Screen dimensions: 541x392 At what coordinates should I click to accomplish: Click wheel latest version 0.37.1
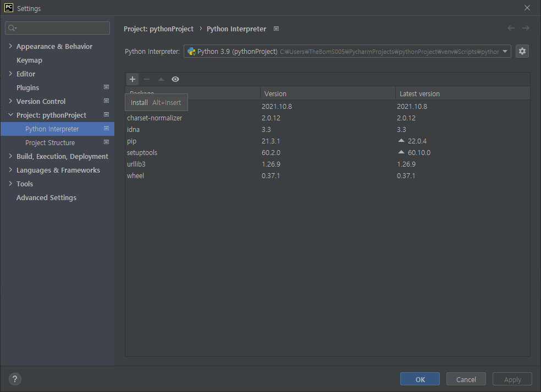[x=406, y=175]
